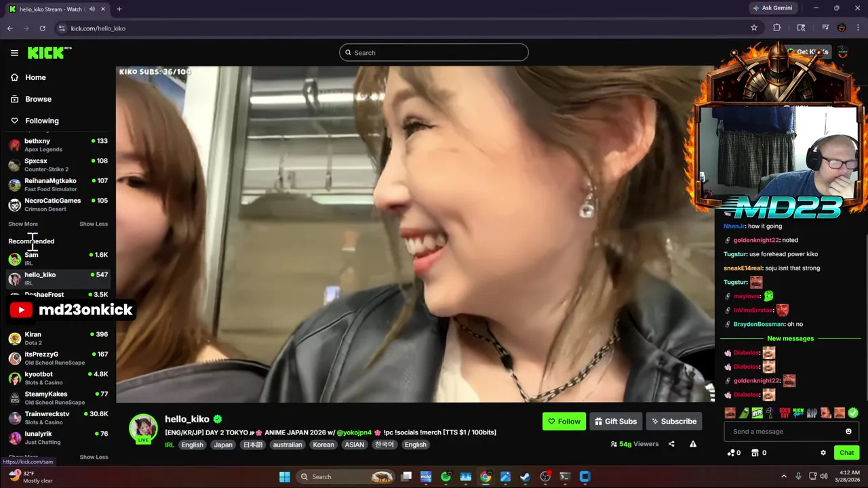The image size is (868, 488).
Task: Click the Kick search box
Action: point(434,52)
